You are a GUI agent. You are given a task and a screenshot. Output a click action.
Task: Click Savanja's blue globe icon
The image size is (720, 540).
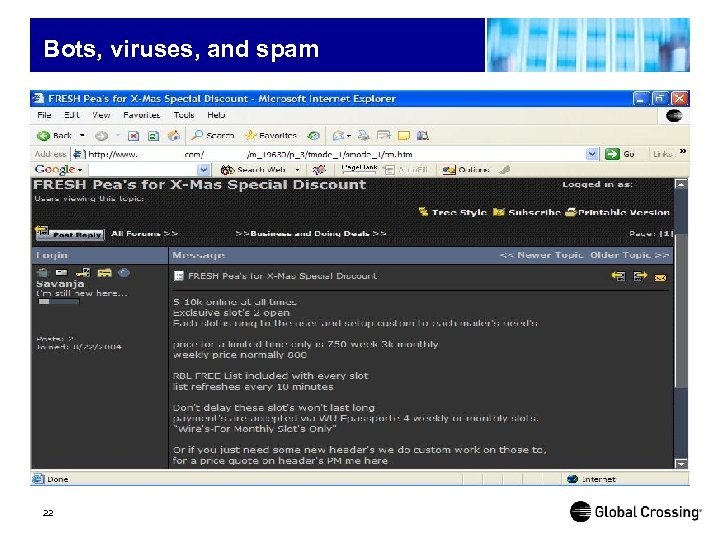point(124,273)
